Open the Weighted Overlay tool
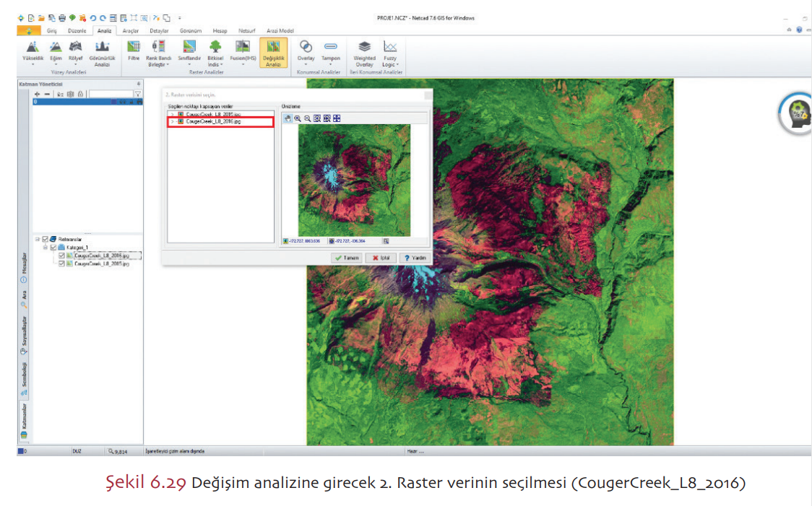 [x=364, y=53]
